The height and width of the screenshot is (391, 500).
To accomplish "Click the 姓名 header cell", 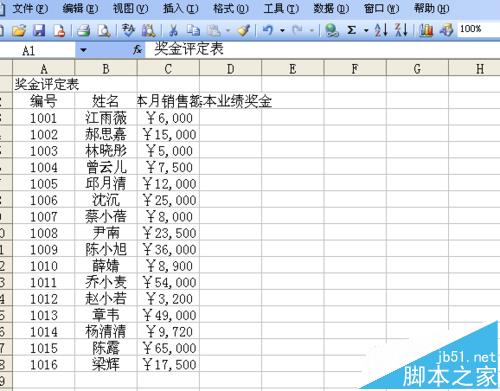I will 106,101.
